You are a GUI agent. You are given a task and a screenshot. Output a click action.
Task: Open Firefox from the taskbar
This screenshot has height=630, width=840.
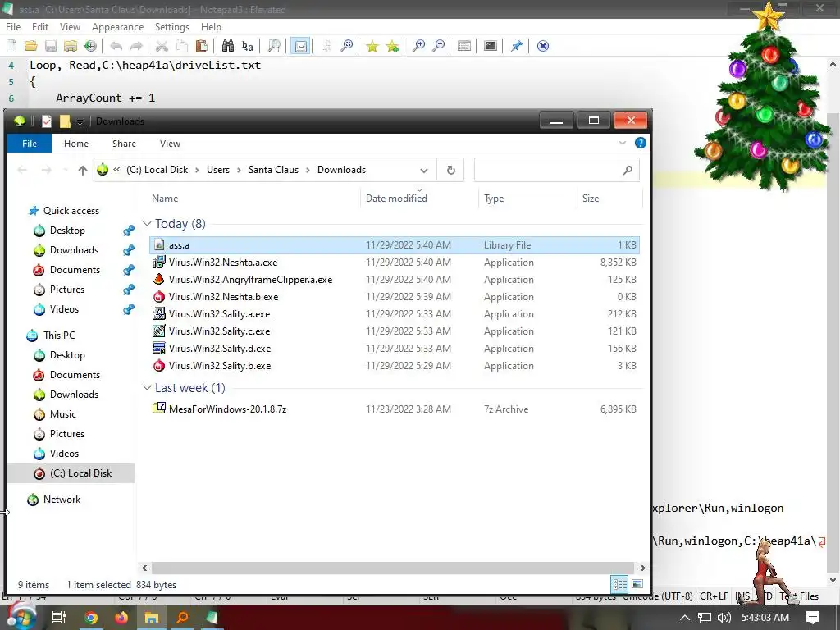121,618
